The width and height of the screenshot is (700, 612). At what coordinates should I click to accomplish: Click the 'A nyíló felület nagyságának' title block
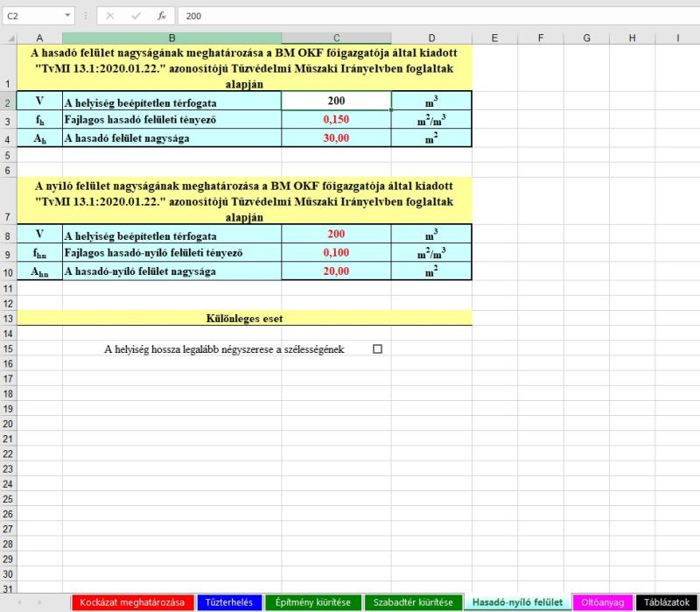click(x=244, y=200)
